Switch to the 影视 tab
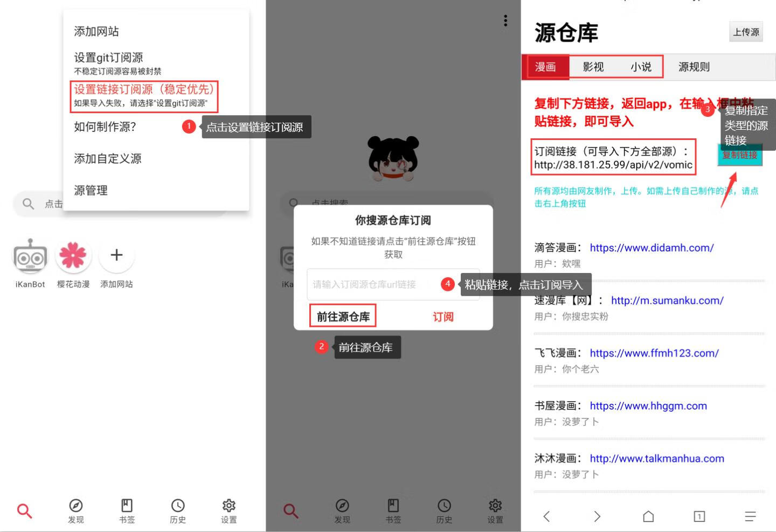 click(x=593, y=67)
